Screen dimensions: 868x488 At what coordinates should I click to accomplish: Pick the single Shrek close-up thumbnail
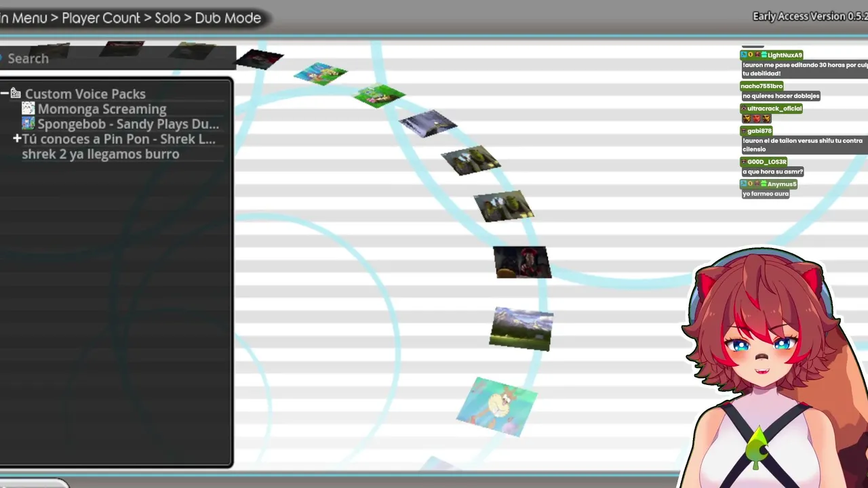504,207
